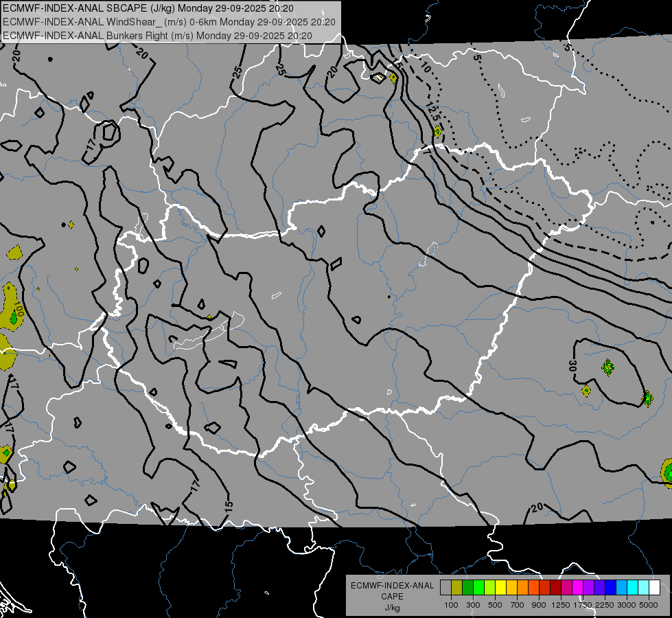Click the 12.5 contour line label

(432, 112)
